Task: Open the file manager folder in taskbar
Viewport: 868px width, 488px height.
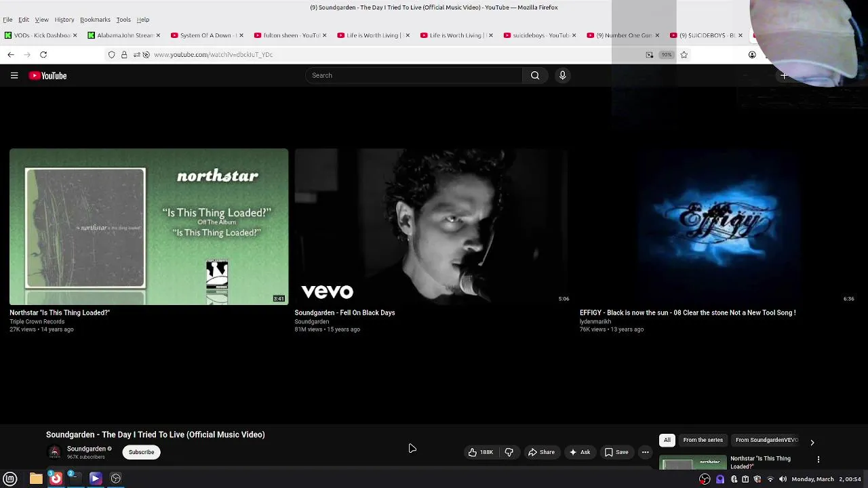Action: point(36,479)
